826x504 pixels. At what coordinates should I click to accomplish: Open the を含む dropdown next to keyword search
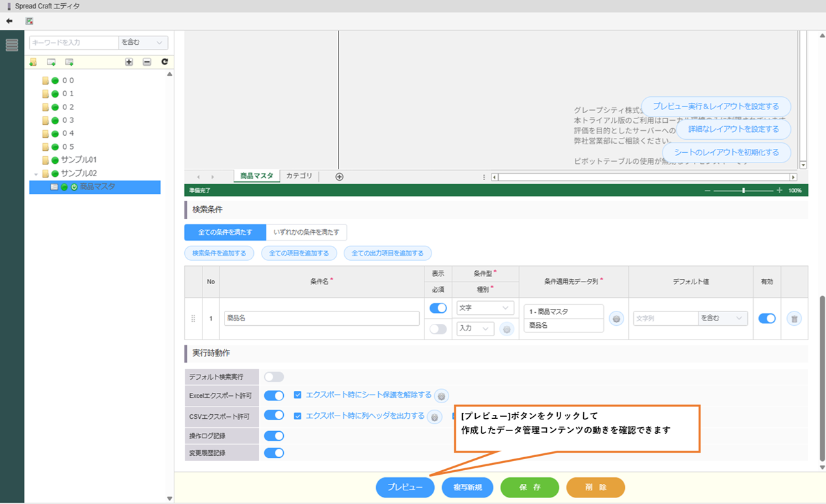pyautogui.click(x=143, y=42)
